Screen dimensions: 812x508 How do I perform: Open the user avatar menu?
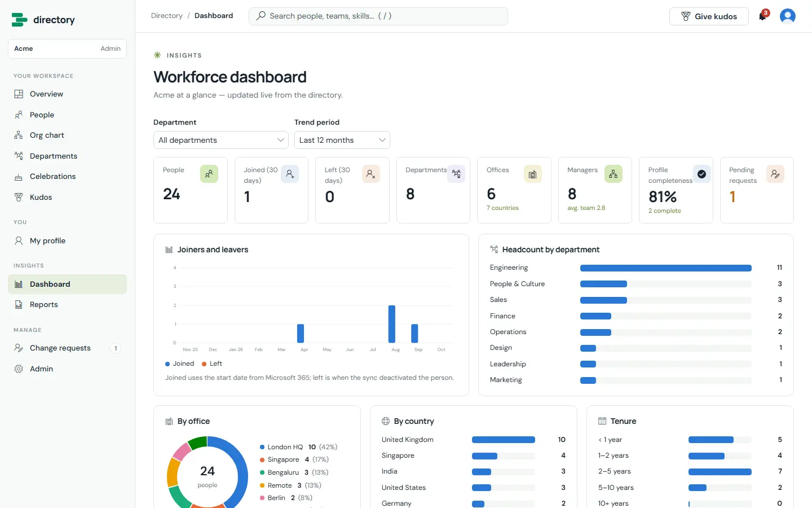(x=787, y=16)
